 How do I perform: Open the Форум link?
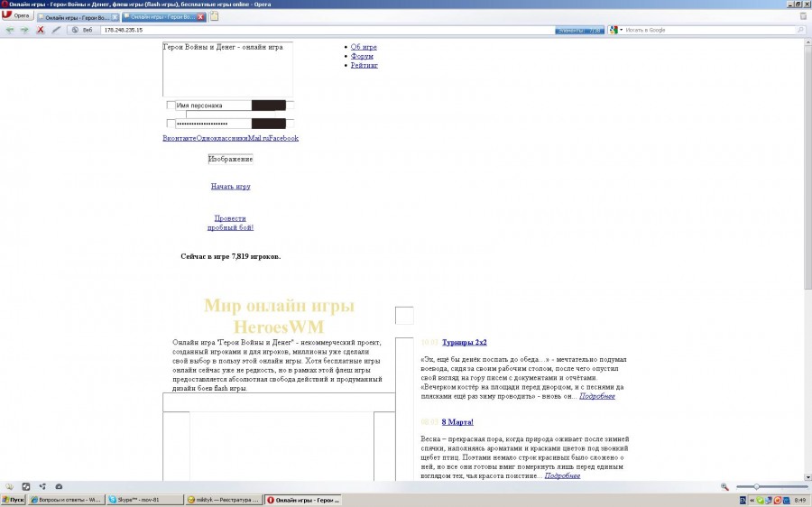tap(362, 56)
